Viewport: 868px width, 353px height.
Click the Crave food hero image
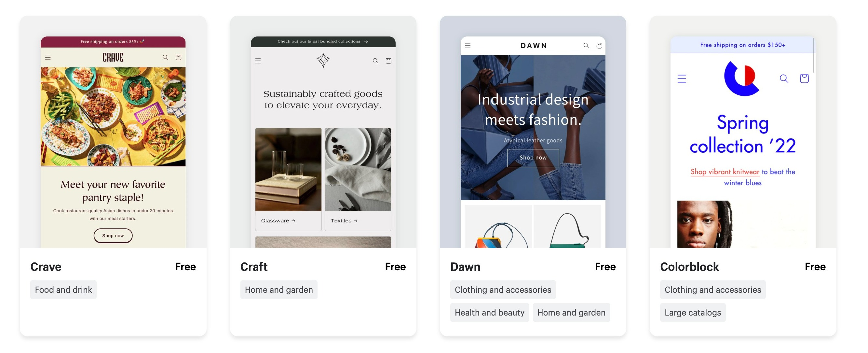click(113, 117)
